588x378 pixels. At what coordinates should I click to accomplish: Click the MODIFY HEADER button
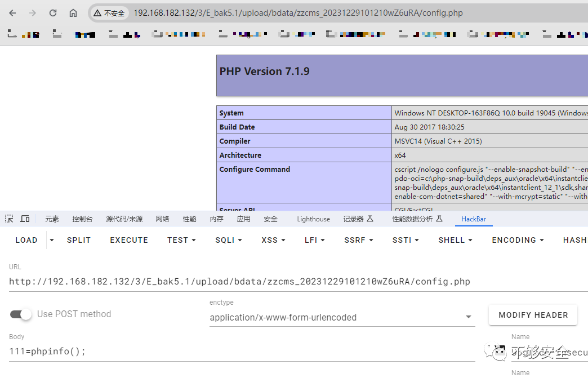click(533, 315)
